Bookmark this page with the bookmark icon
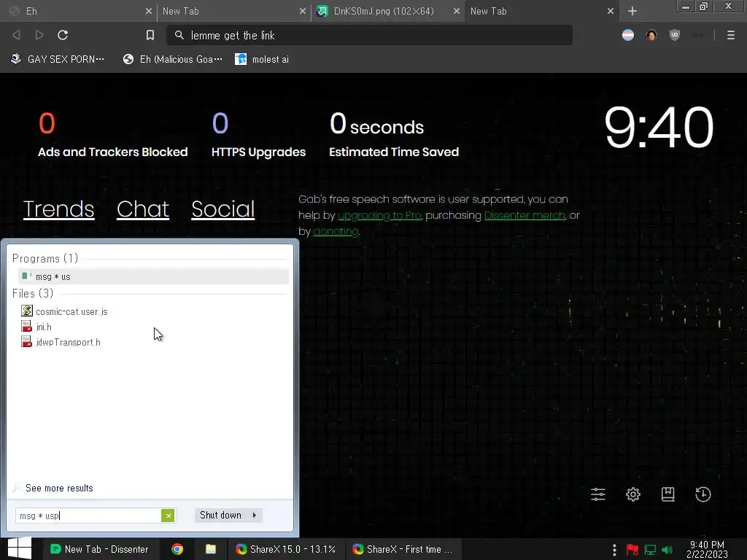This screenshot has width=747, height=560. coord(150,35)
